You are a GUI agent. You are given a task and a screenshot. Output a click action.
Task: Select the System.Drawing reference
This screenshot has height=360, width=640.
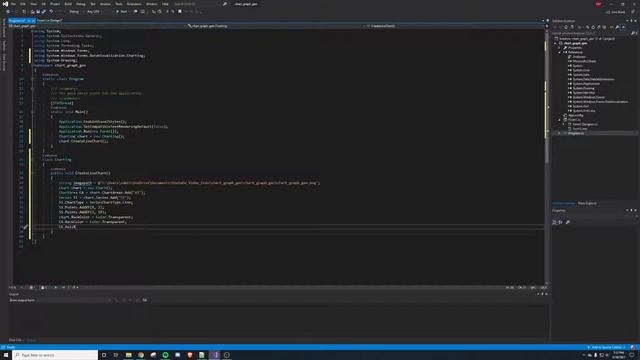coord(583,88)
